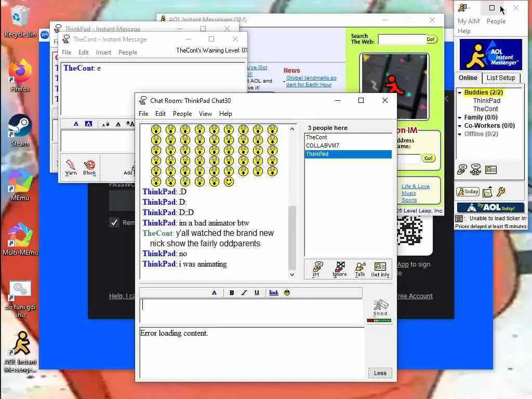Open People menu in Buddy List window

(x=496, y=21)
